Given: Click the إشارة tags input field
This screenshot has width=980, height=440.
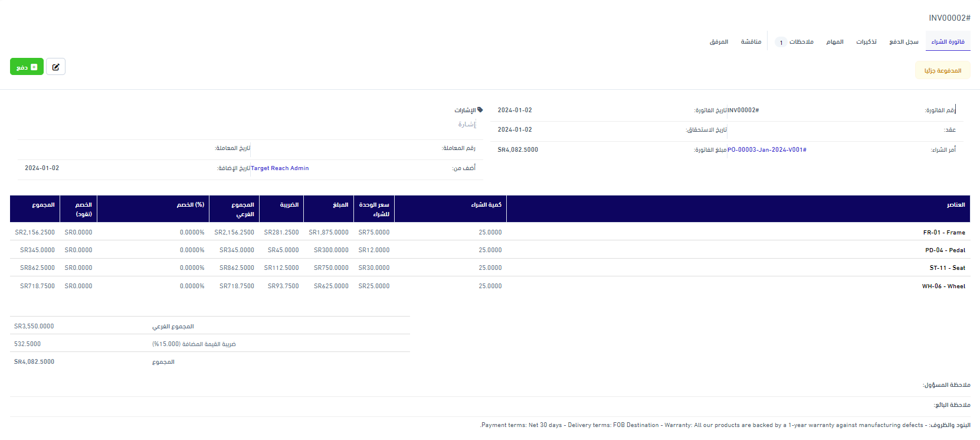Looking at the screenshot, I should tap(466, 124).
